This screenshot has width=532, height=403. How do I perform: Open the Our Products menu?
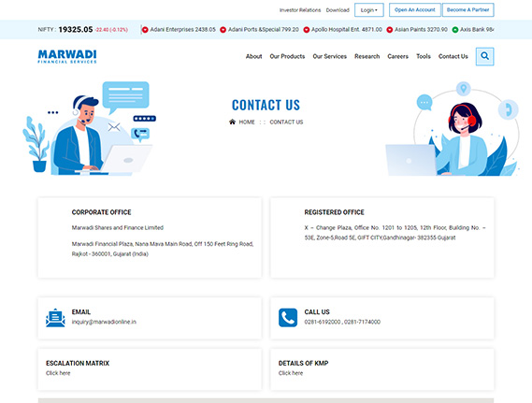[x=287, y=56]
